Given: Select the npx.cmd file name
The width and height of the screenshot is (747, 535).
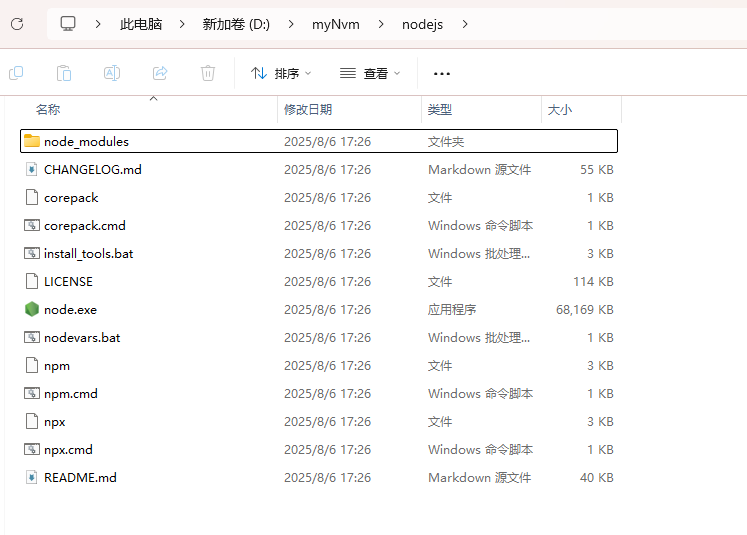Looking at the screenshot, I should click(68, 450).
